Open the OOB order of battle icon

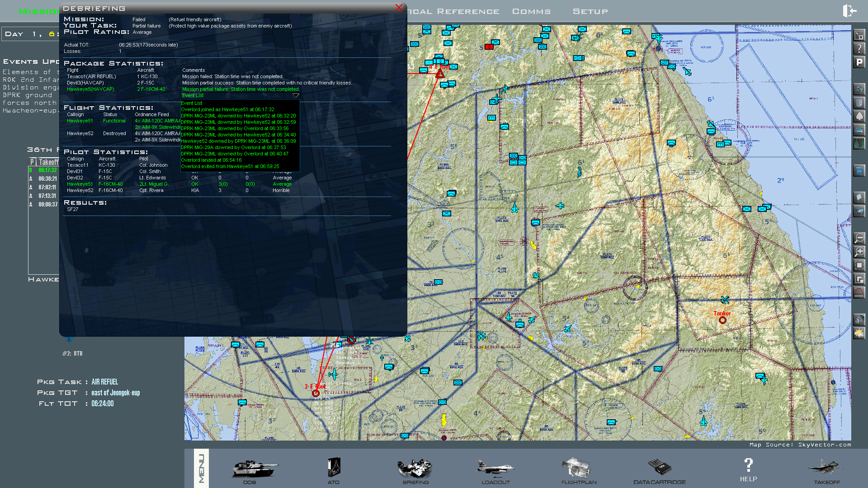pyautogui.click(x=254, y=470)
